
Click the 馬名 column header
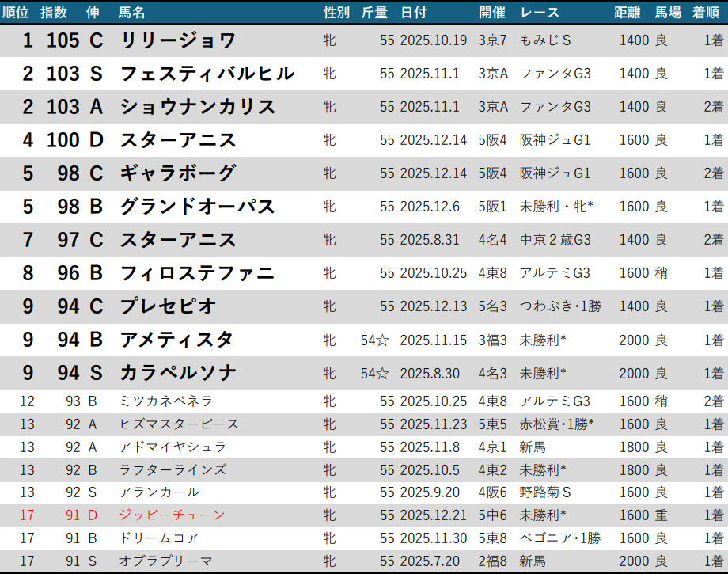click(132, 12)
